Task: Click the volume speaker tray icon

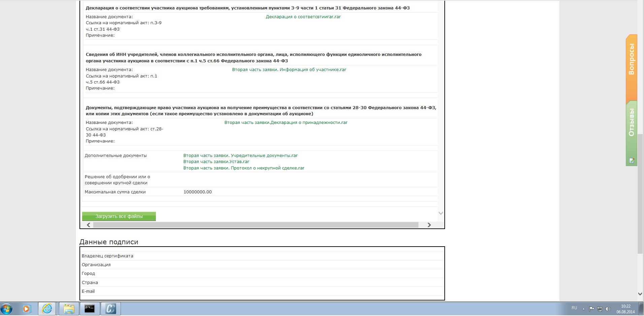Action: pyautogui.click(x=608, y=309)
